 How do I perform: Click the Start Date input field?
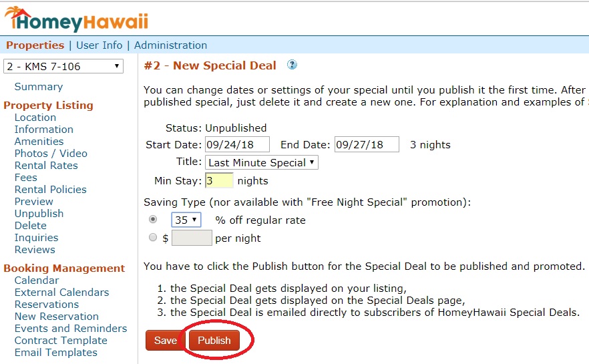click(238, 145)
